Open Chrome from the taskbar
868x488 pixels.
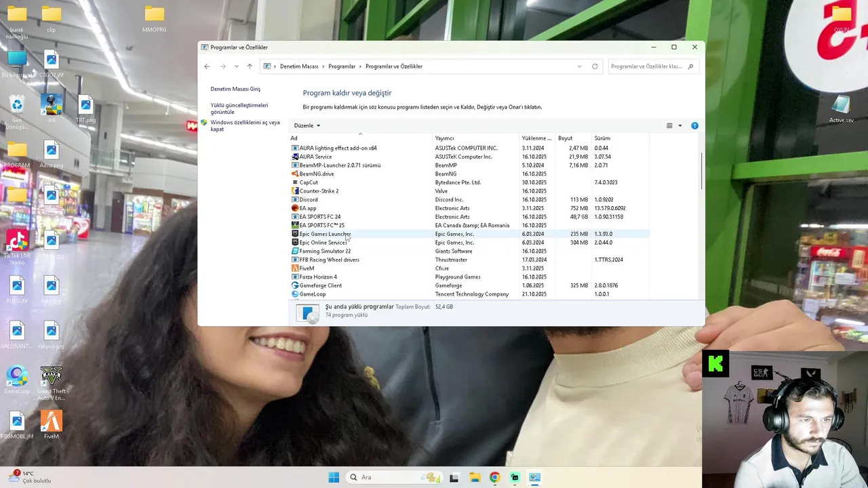pos(494,477)
